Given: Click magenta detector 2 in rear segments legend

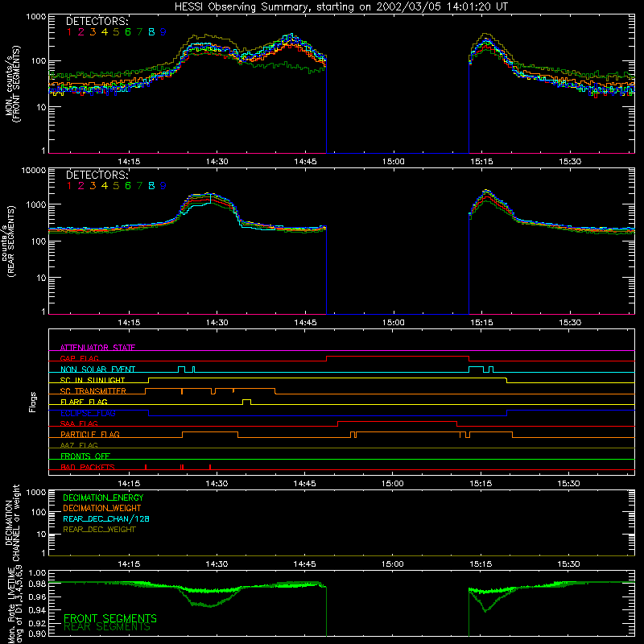Looking at the screenshot, I should [81, 186].
